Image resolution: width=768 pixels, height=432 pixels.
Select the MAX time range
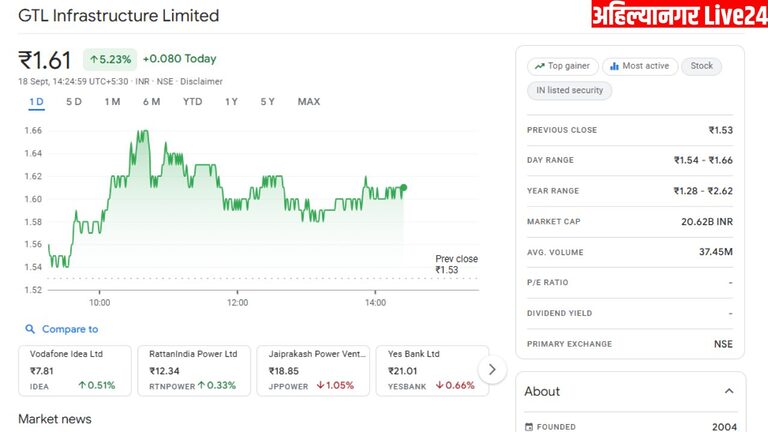[309, 102]
